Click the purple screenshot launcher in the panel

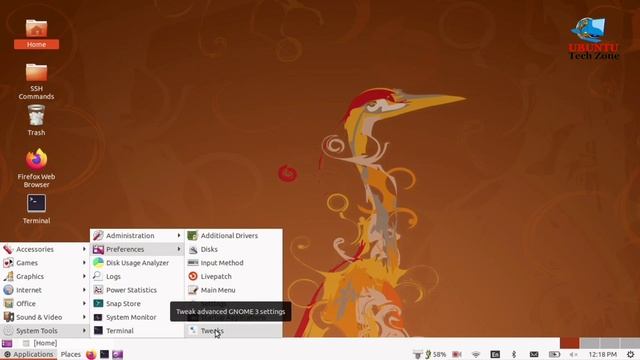coord(118,354)
